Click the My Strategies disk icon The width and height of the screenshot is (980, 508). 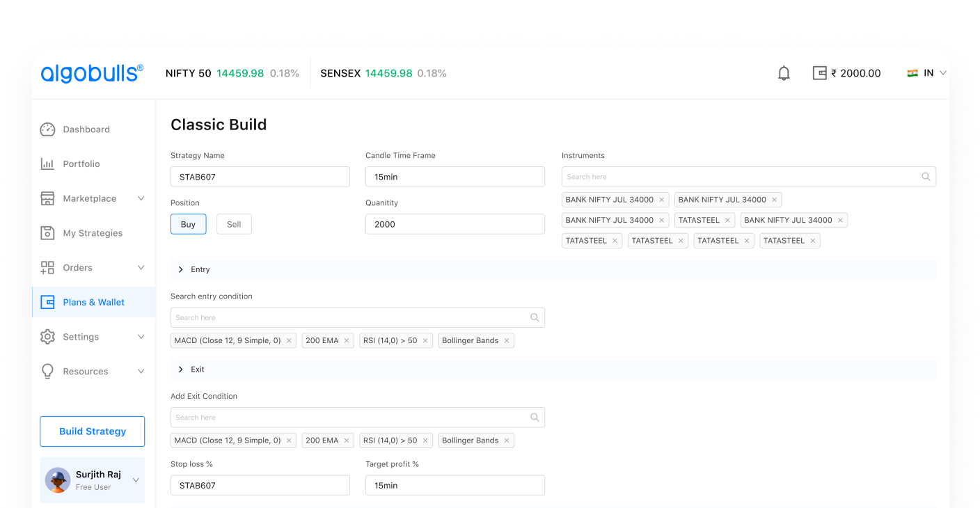coord(47,233)
